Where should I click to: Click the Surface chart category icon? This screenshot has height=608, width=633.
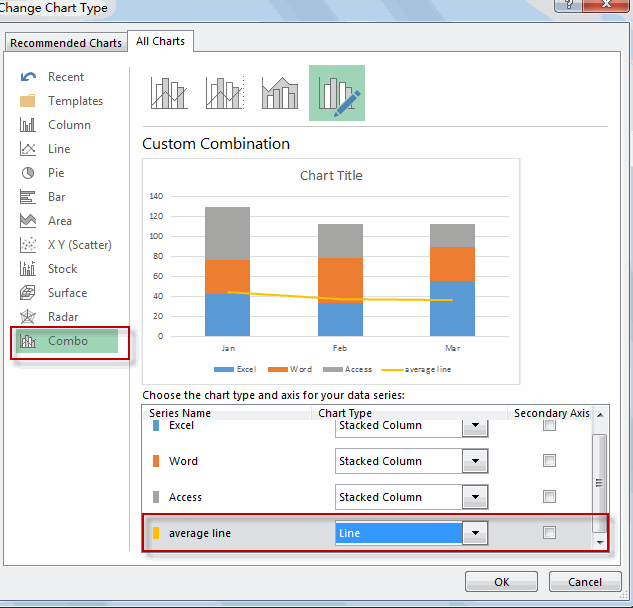[x=28, y=293]
